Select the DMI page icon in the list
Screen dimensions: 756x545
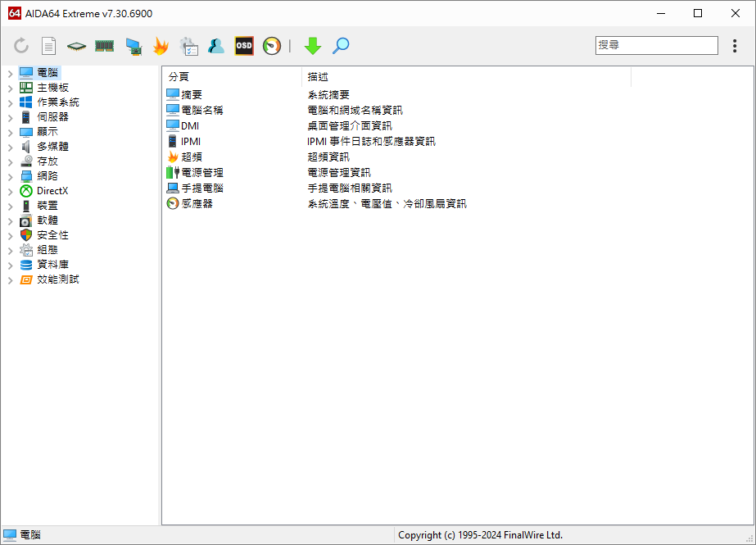(173, 125)
